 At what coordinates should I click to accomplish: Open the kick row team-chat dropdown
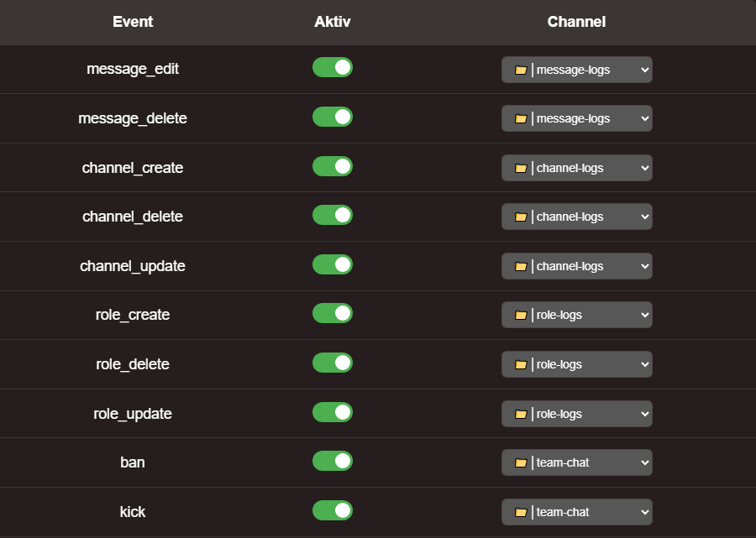(576, 512)
